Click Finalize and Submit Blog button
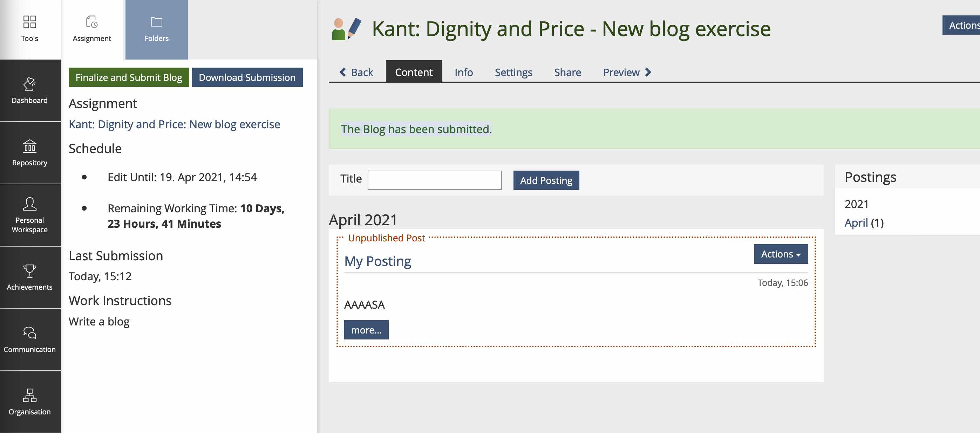980x433 pixels. pos(129,77)
